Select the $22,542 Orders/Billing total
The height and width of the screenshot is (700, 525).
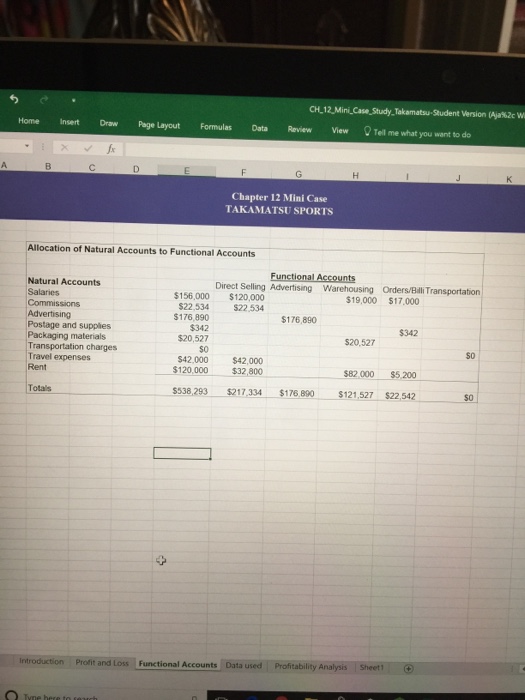coord(400,396)
